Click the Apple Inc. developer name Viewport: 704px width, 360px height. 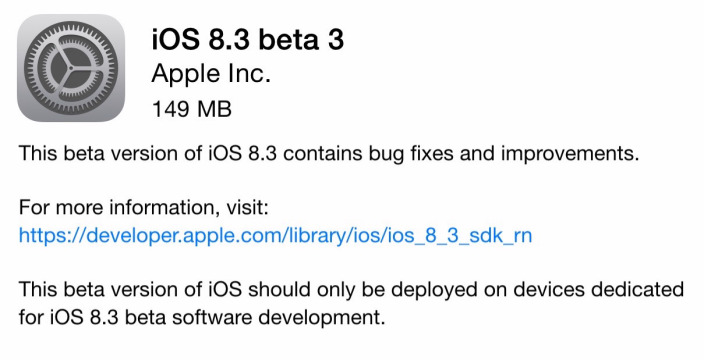coord(211,74)
